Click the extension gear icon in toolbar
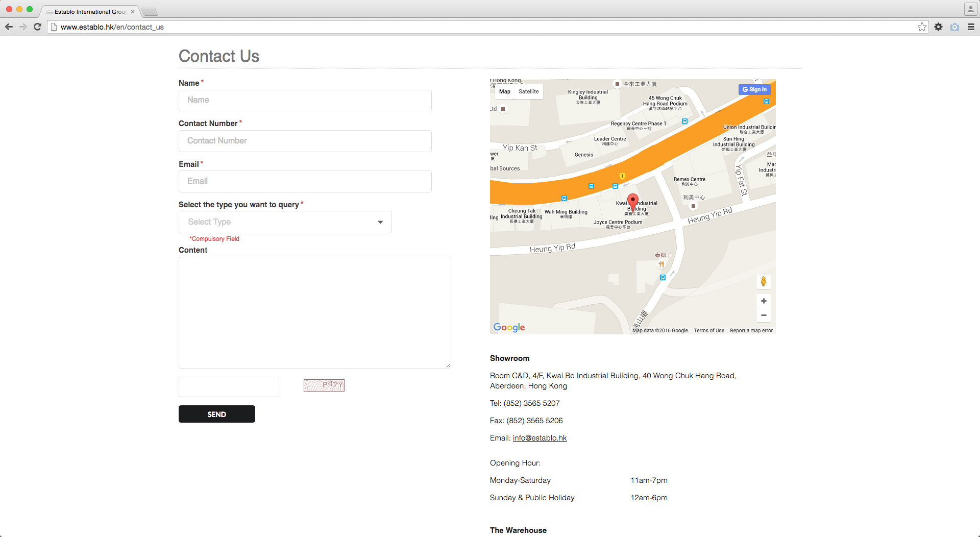 pyautogui.click(x=938, y=27)
